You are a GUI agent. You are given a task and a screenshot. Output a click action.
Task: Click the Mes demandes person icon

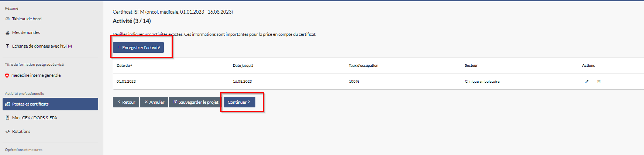tap(7, 32)
